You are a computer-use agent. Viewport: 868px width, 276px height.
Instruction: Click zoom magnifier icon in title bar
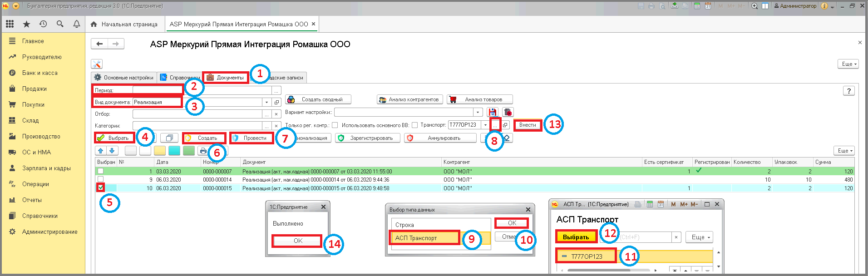click(755, 6)
